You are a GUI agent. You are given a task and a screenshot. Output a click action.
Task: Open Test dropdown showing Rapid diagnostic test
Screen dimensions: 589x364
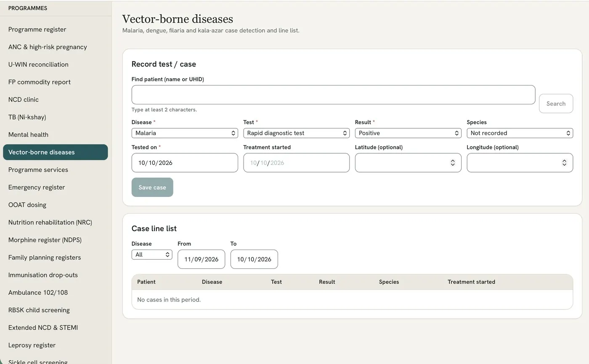pyautogui.click(x=296, y=133)
